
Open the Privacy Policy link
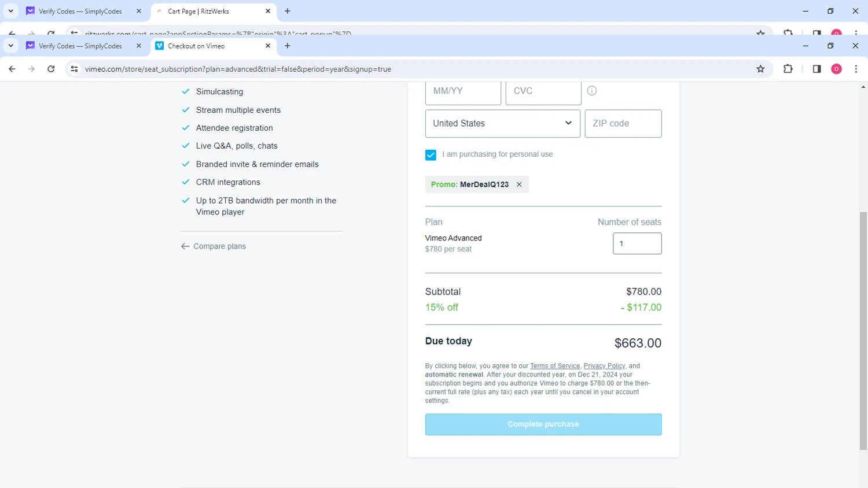(604, 366)
